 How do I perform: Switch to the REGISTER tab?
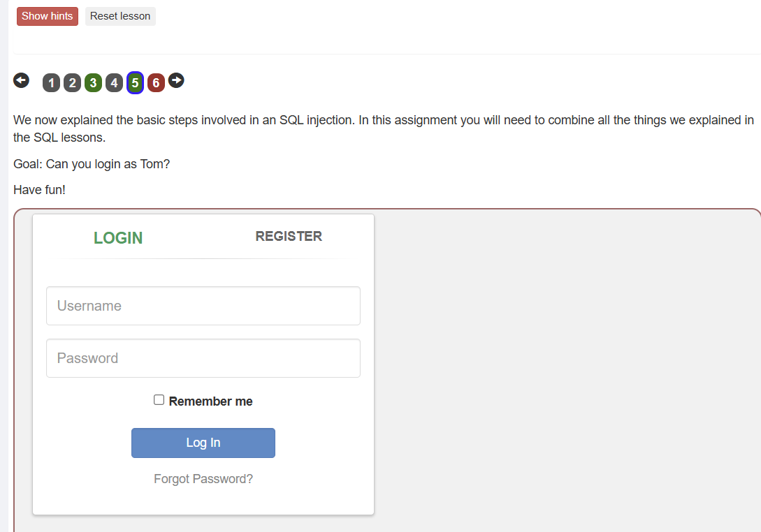(289, 236)
